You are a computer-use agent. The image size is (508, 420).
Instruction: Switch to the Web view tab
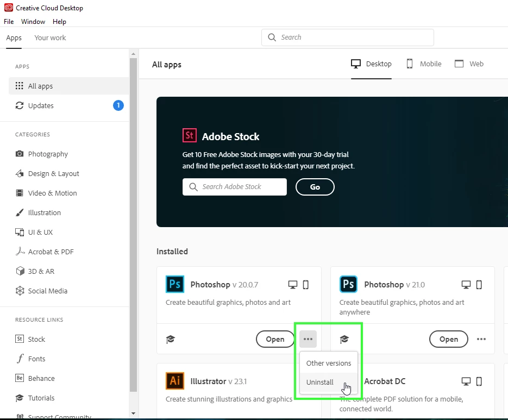tap(469, 64)
